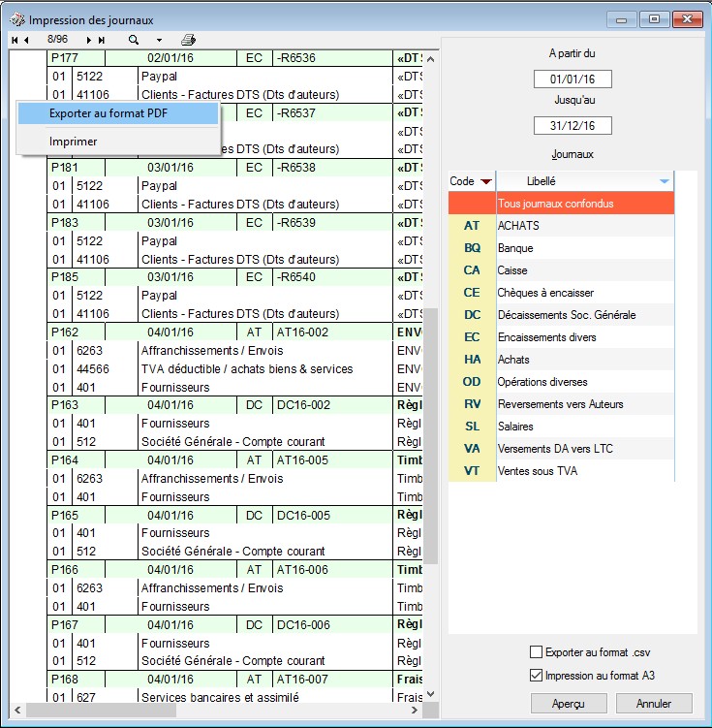The image size is (712, 728).
Task: Go to first page of preview
Action: pos(15,41)
